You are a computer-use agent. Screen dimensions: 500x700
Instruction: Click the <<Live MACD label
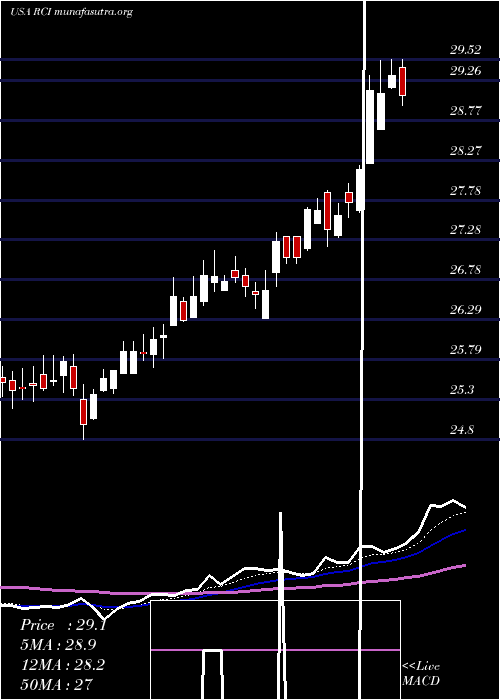[421, 673]
